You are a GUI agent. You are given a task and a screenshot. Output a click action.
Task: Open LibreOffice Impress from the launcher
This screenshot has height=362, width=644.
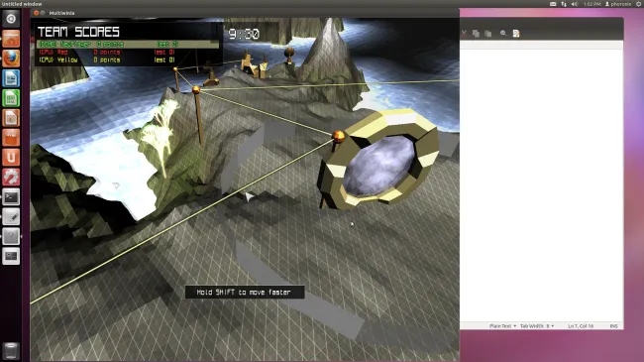[11, 118]
